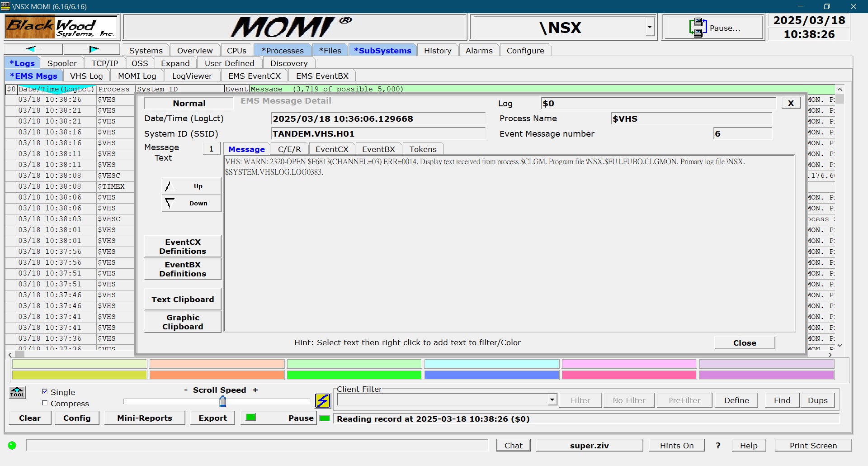Open the Chat button

point(513,445)
